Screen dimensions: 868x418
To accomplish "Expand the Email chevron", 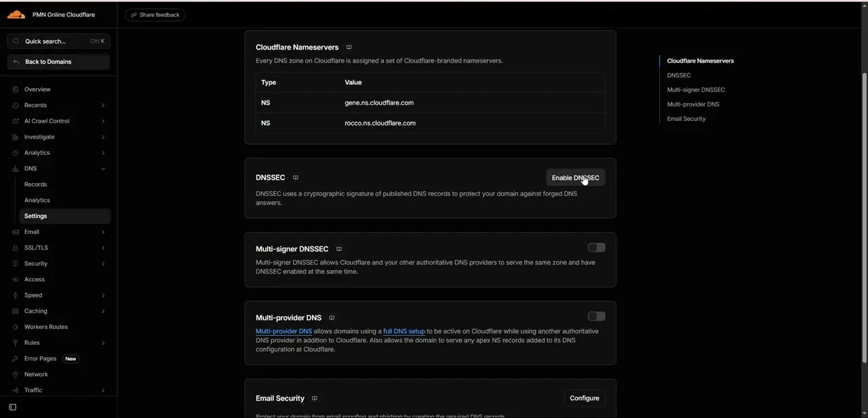I will [103, 232].
